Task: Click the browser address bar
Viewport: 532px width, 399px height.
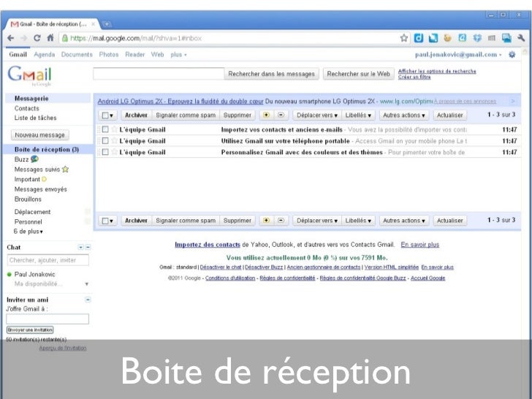Action: (234, 38)
